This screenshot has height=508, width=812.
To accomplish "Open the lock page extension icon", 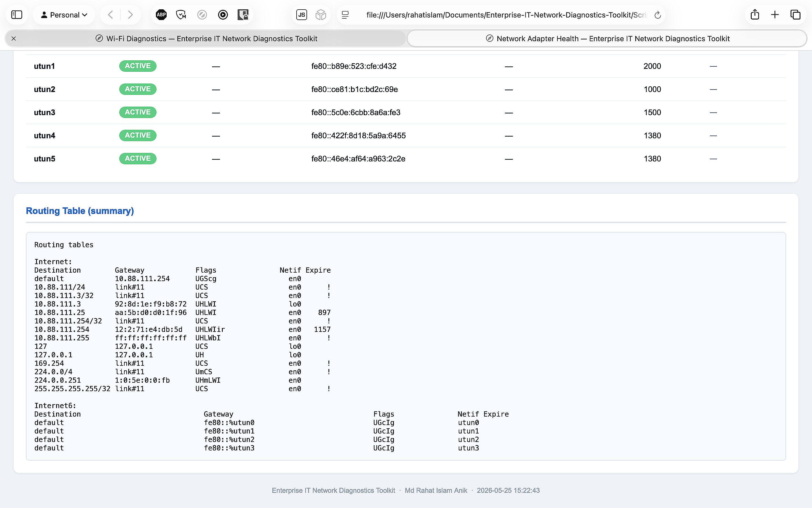I will (x=243, y=15).
